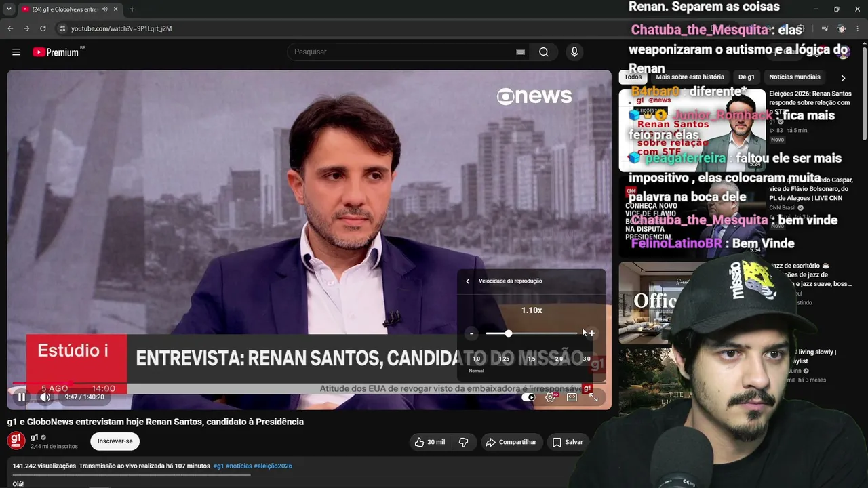Toggle autoplay switch in player

pyautogui.click(x=528, y=397)
